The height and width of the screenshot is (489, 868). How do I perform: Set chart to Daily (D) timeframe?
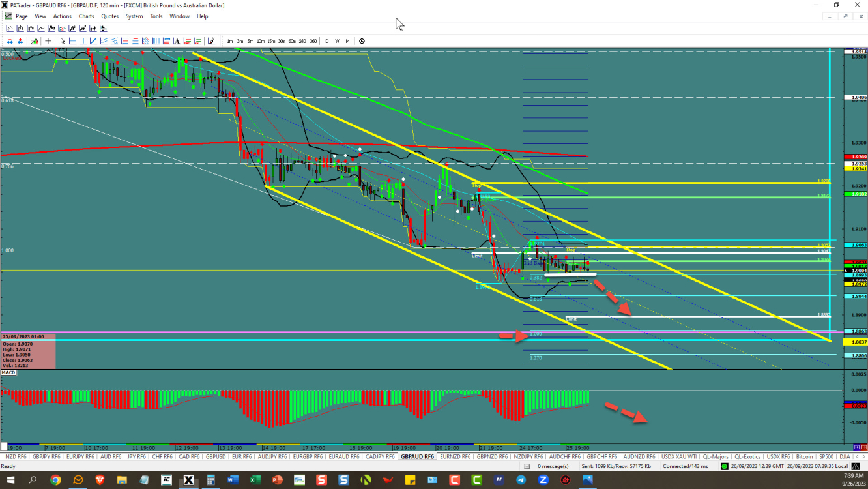pos(327,41)
